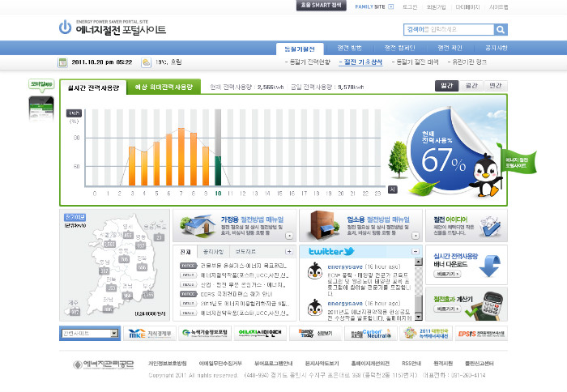Image resolution: width=567 pixels, height=392 pixels.
Task: Click the weather icon next to temperature
Action: 146,62
